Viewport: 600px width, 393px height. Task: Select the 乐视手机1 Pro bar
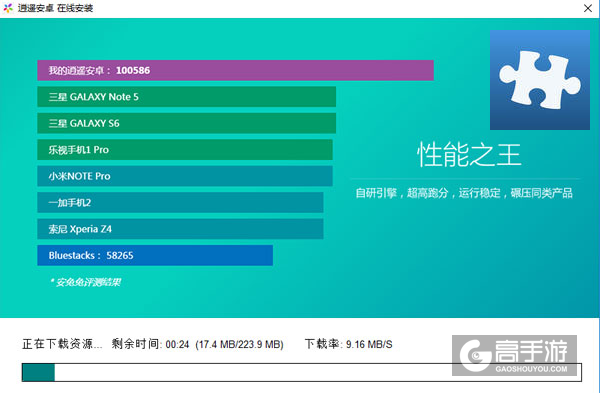185,150
